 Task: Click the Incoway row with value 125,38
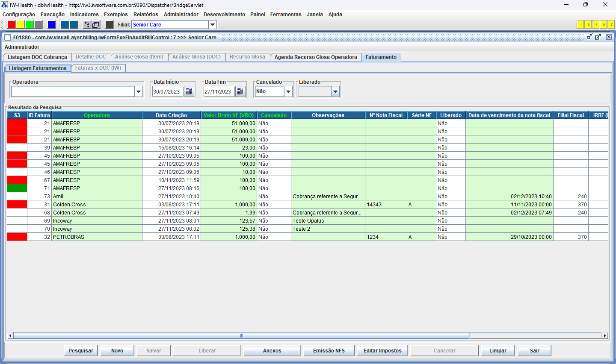308,229
